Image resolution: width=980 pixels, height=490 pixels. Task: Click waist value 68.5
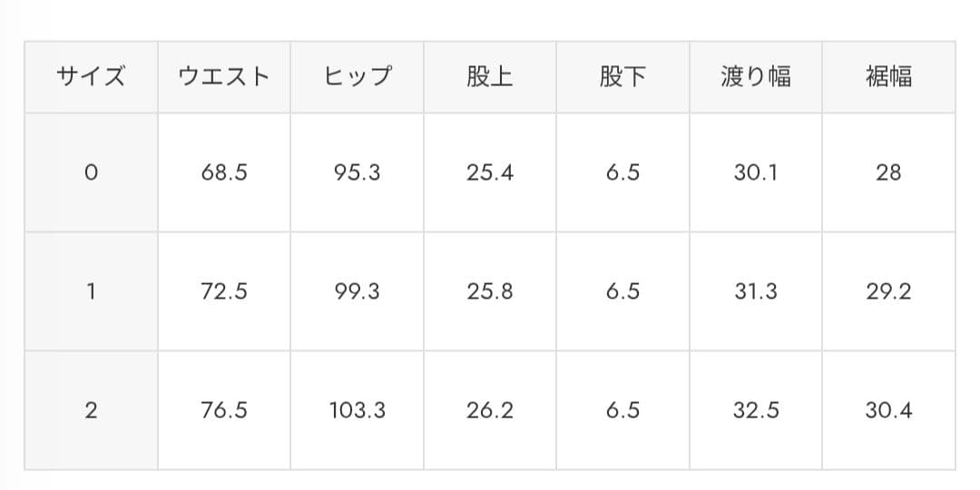[224, 172]
